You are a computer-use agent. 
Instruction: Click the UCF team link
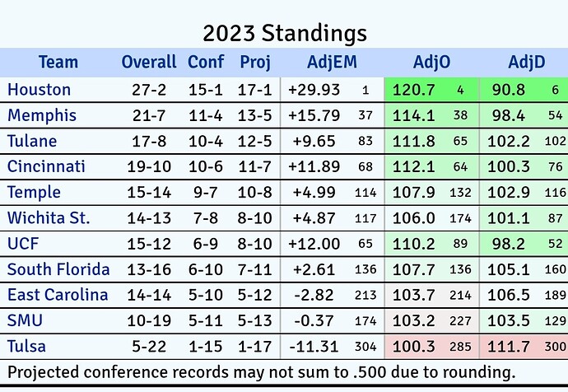coord(23,244)
